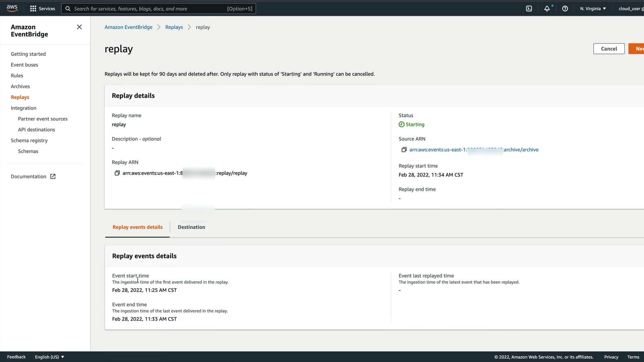Open the Services grid menu
The image size is (644, 362).
42,9
